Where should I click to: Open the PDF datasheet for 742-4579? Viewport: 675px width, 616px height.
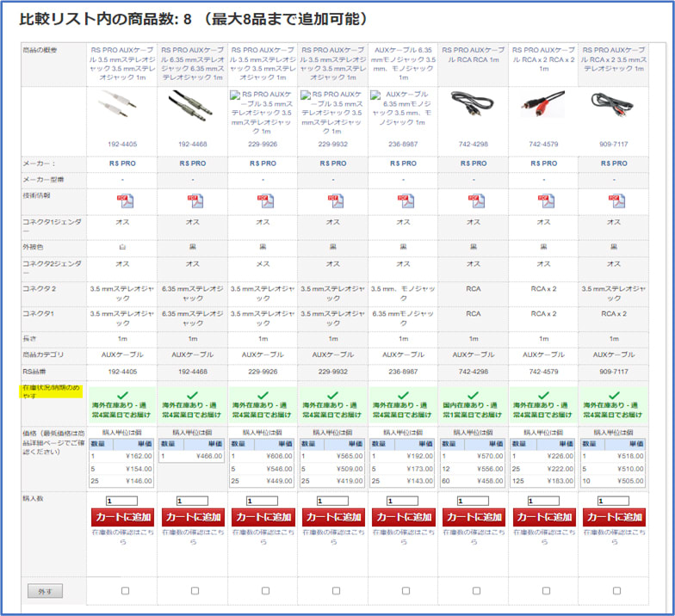pos(546,201)
